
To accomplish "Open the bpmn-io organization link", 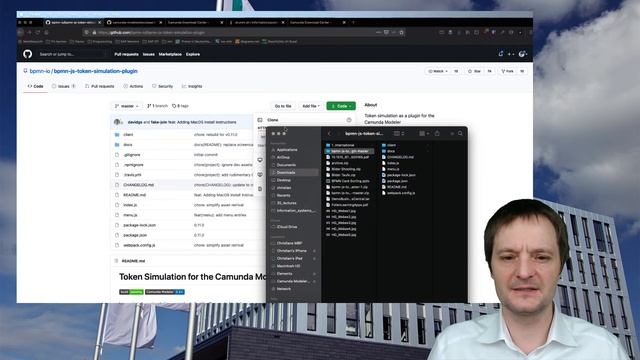I will [40, 71].
